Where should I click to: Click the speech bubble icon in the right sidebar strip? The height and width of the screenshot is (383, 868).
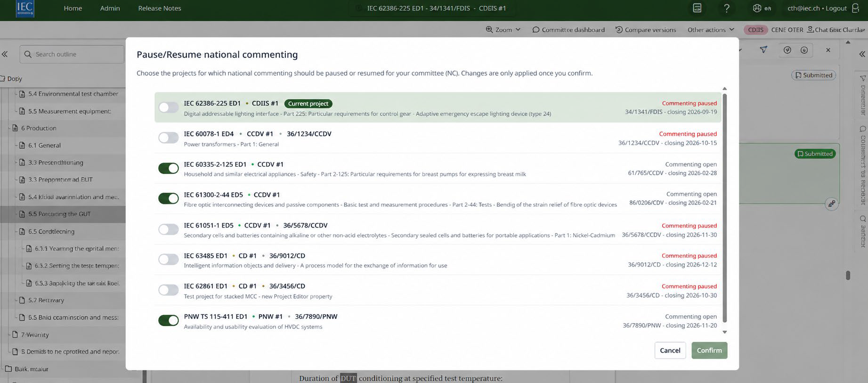click(863, 129)
